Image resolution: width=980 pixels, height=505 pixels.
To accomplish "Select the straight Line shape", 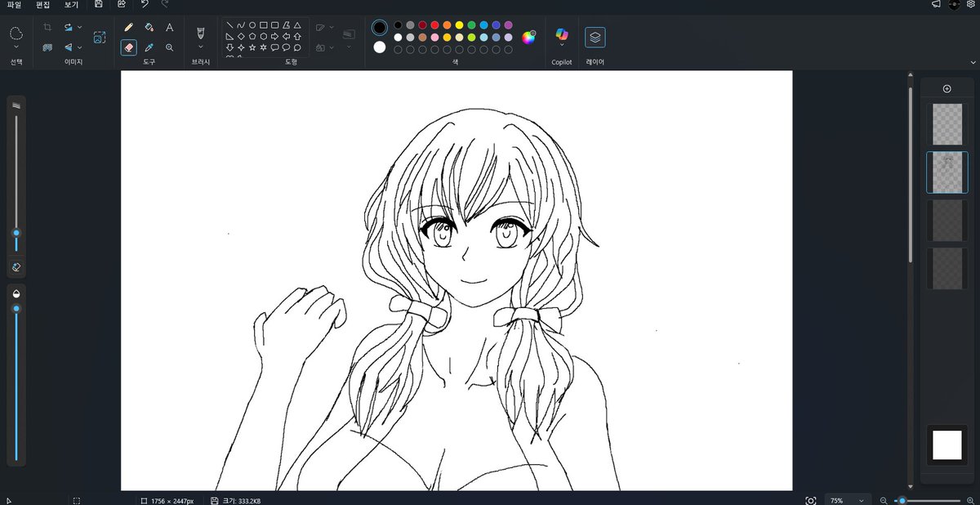I will (229, 25).
